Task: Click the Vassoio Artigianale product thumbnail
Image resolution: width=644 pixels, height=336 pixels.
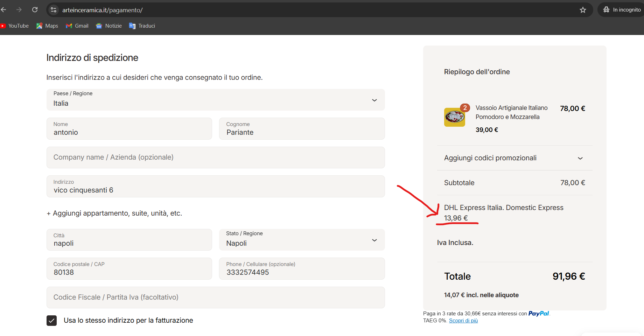Action: point(454,117)
